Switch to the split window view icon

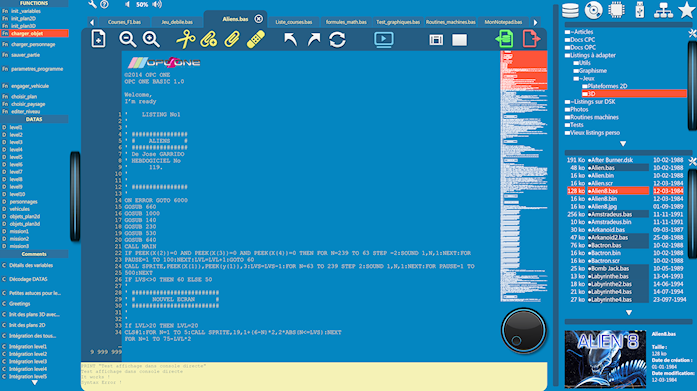click(x=436, y=40)
